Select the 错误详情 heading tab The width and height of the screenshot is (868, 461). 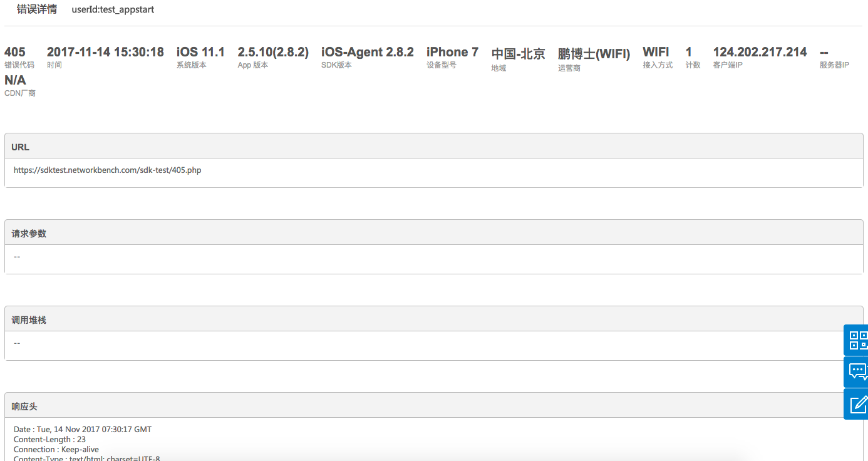click(37, 9)
